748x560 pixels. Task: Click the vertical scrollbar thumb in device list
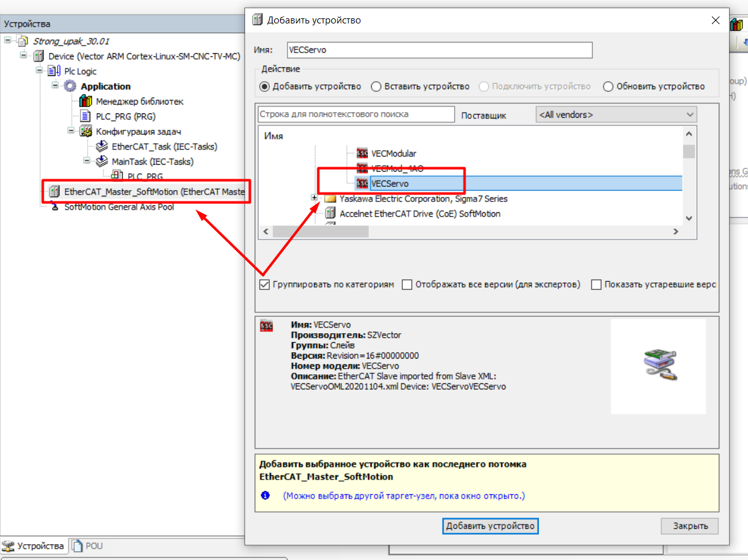[689, 151]
